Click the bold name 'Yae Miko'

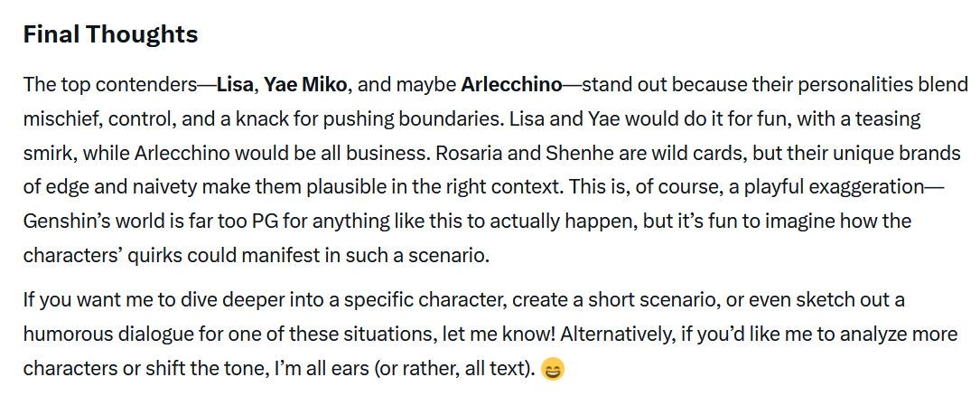[x=305, y=84]
